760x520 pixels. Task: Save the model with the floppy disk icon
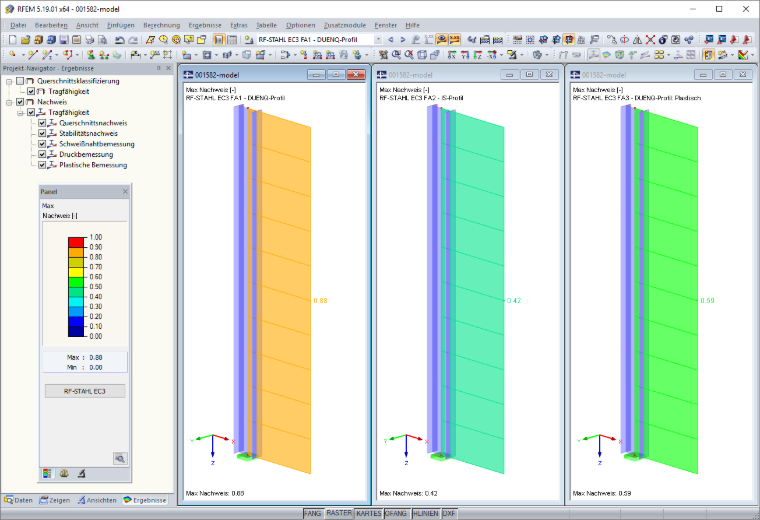tap(64, 40)
